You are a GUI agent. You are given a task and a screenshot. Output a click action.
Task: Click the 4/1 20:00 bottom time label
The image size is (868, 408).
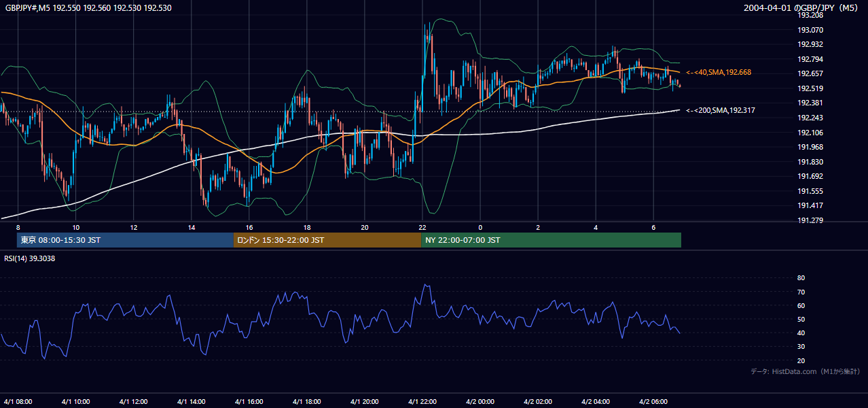coord(365,401)
